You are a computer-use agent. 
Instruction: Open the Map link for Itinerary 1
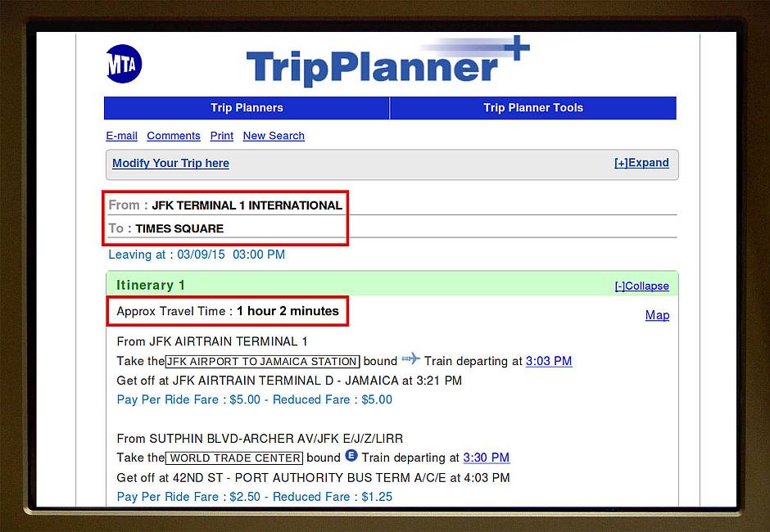pyautogui.click(x=657, y=315)
